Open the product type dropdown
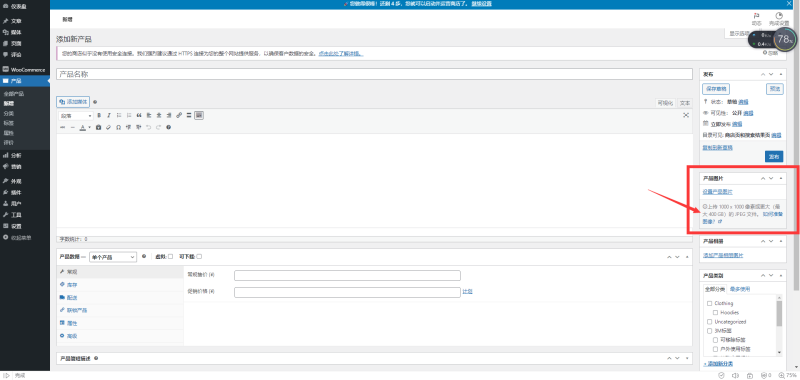The image size is (800, 380). [x=113, y=257]
